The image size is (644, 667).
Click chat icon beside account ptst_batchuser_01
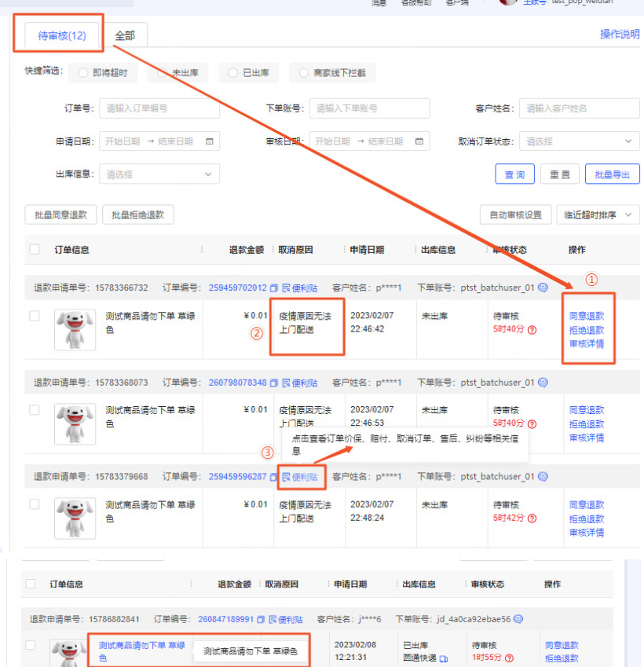pyautogui.click(x=543, y=289)
